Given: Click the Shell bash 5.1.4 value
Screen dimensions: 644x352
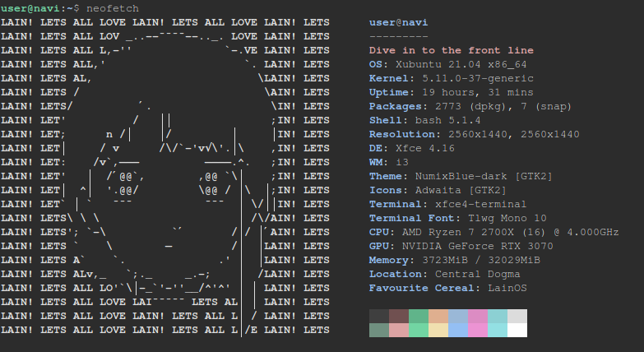Looking at the screenshot, I should pyautogui.click(x=447, y=120).
